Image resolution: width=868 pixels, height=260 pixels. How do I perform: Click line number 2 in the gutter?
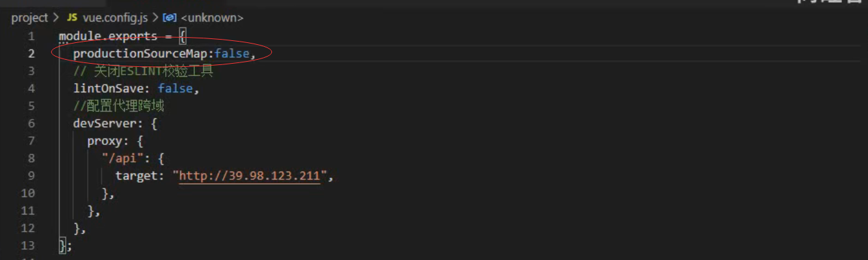click(31, 53)
